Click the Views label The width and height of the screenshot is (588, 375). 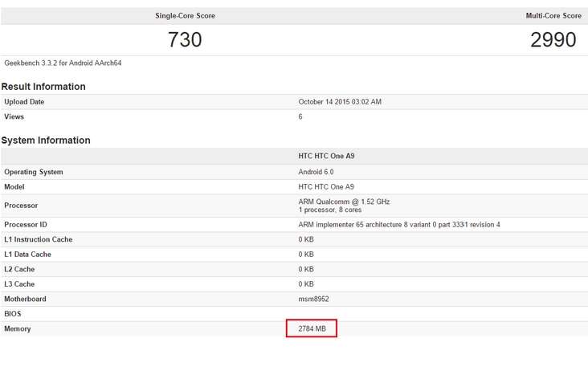point(14,116)
